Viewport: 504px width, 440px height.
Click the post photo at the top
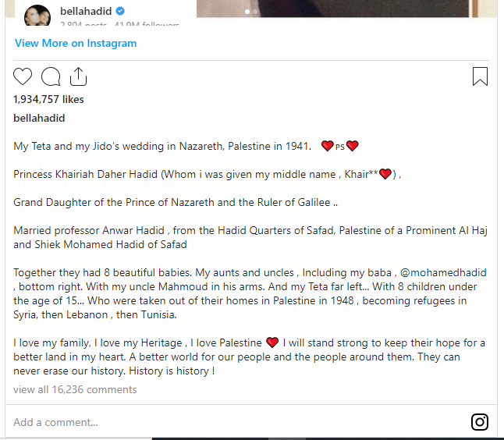pyautogui.click(x=343, y=8)
